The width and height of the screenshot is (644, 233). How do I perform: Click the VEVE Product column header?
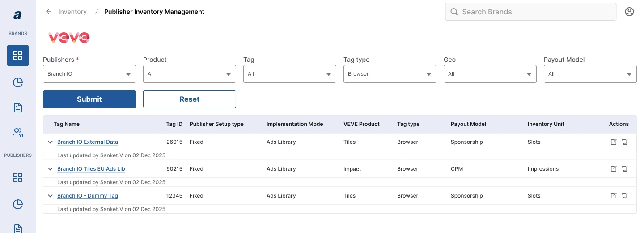pyautogui.click(x=361, y=124)
